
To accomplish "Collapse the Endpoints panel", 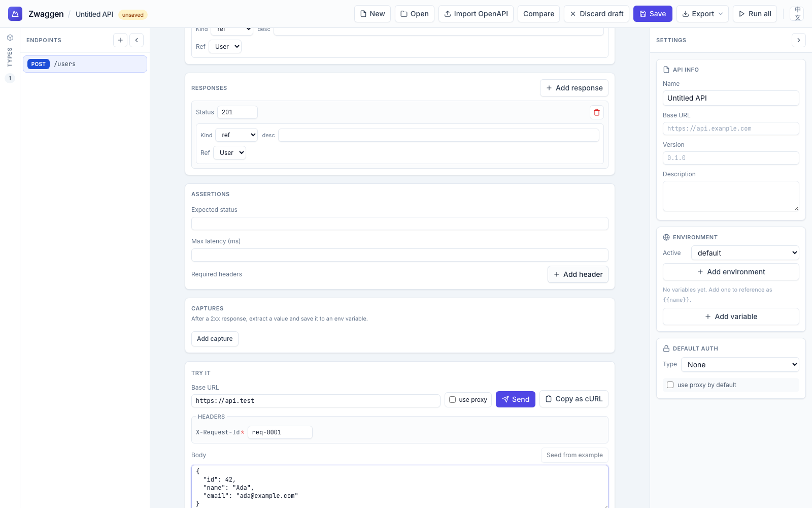I will [x=136, y=40].
